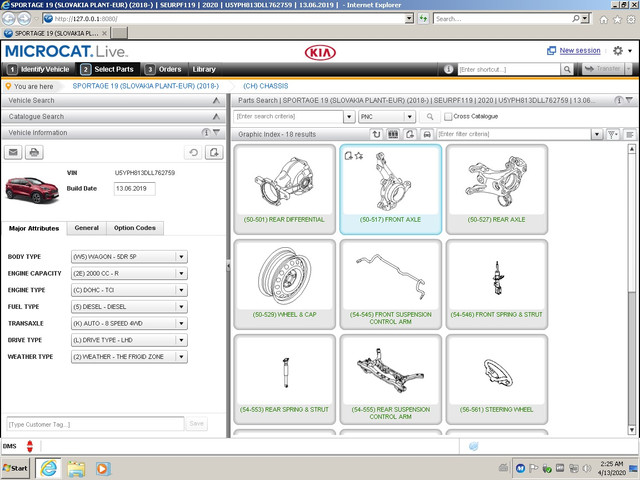Viewport: 640px width, 480px height.
Task: Click the notes filter icon in Graphic Index
Action: (x=410, y=134)
